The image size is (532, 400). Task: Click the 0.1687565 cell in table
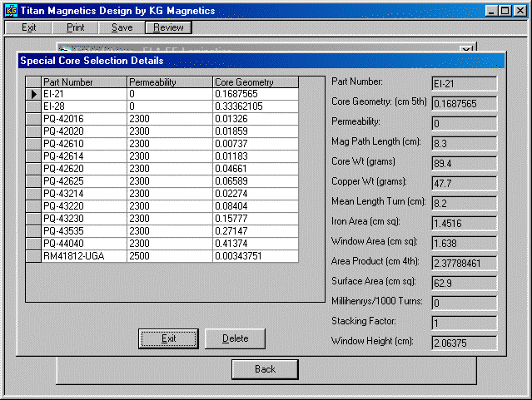(x=256, y=94)
